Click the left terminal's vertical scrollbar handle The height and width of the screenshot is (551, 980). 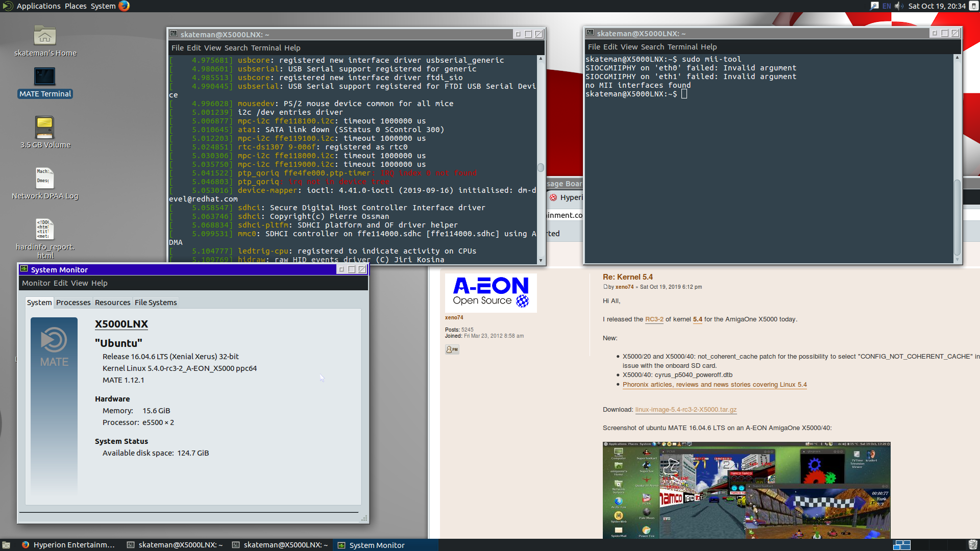(541, 167)
